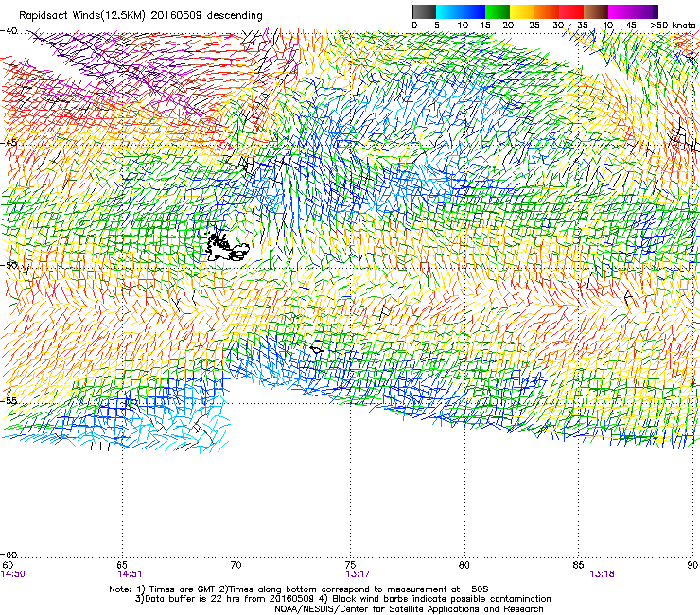Click the blue 10-15 knots legend segment
Screen dimensions: 700x615
point(473,11)
